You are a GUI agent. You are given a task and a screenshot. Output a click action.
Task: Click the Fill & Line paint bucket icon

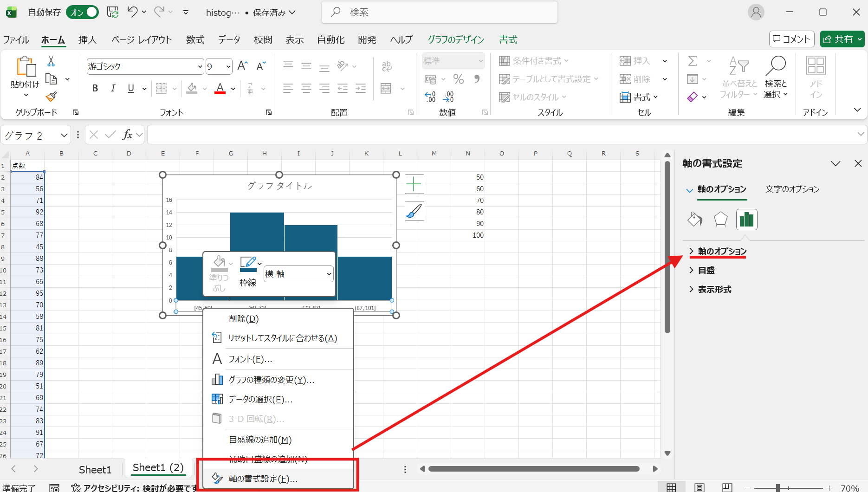694,219
